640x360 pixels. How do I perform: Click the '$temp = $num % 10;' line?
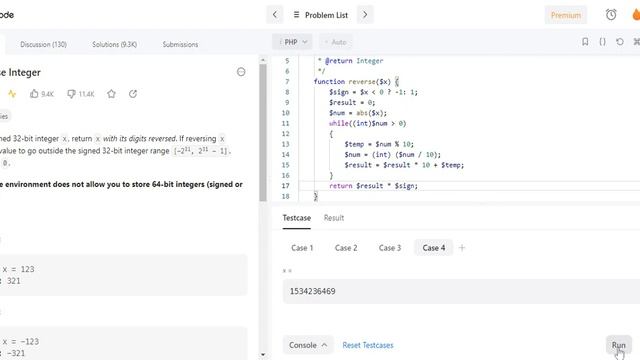(379, 144)
